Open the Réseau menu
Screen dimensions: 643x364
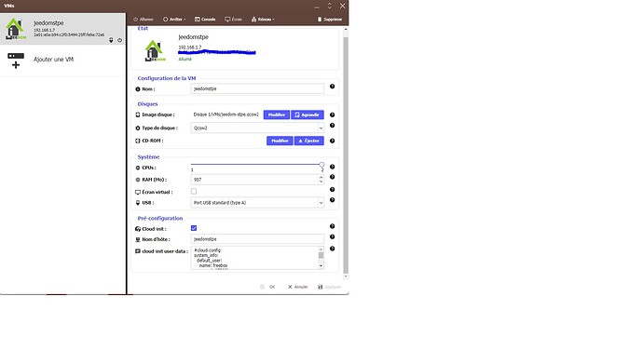[x=263, y=20]
